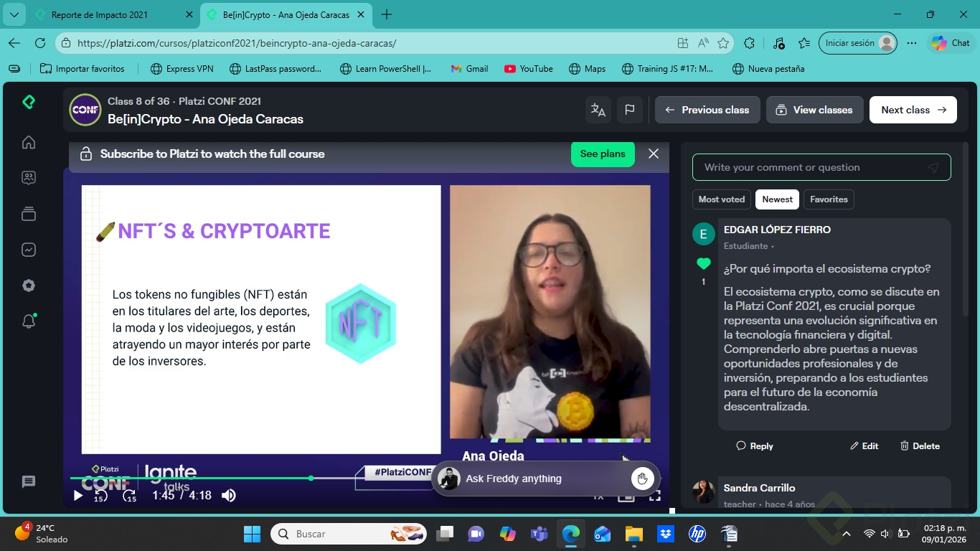Screen dimensions: 980x551
Task: Open the Edge settings and more menu
Action: coord(912,43)
